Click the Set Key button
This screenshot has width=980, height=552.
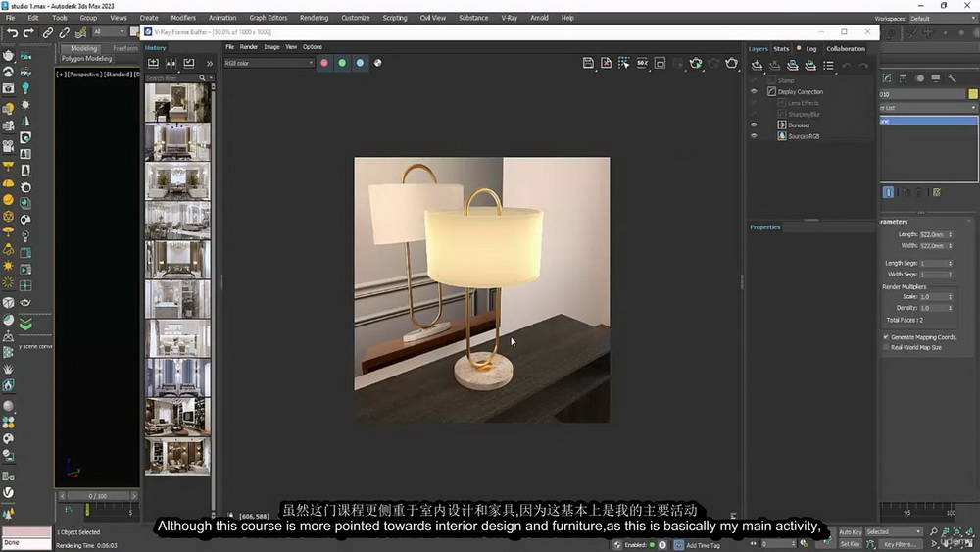click(850, 544)
